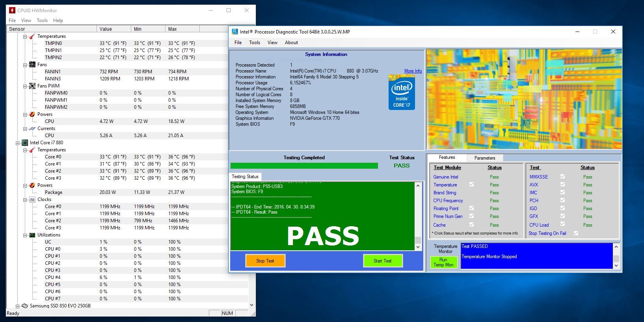Click the CPU Frequency module link

448,201
